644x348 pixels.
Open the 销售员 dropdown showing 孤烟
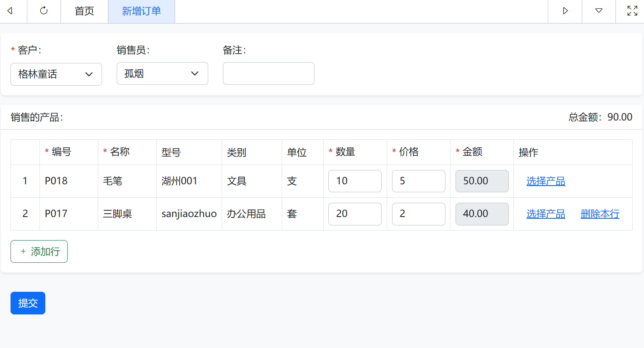point(162,73)
